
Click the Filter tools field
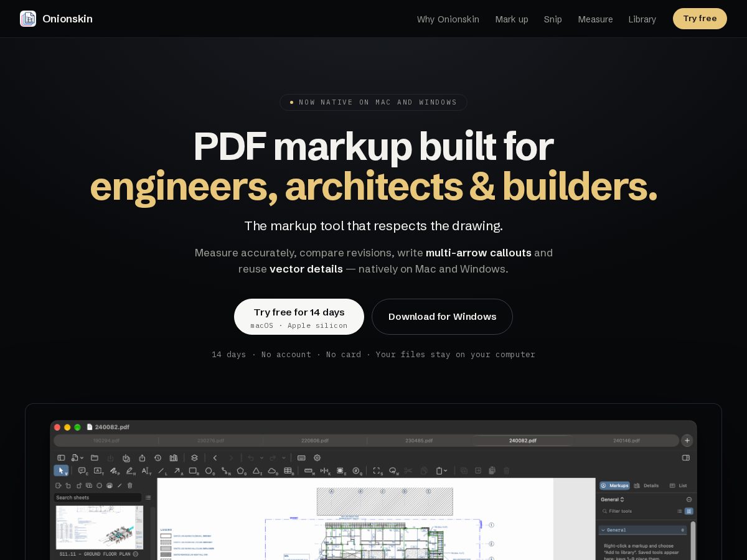(x=637, y=511)
